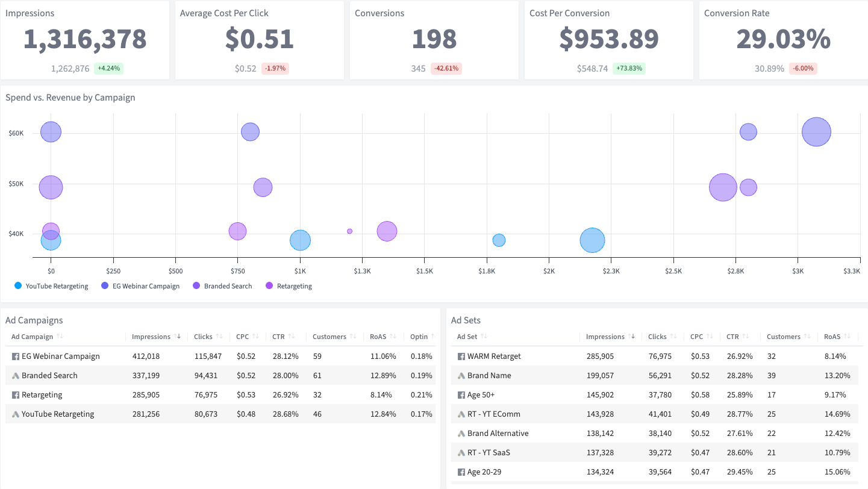This screenshot has width=868, height=489.
Task: Toggle YouTube Retargeting series in chart legend
Action: [51, 286]
